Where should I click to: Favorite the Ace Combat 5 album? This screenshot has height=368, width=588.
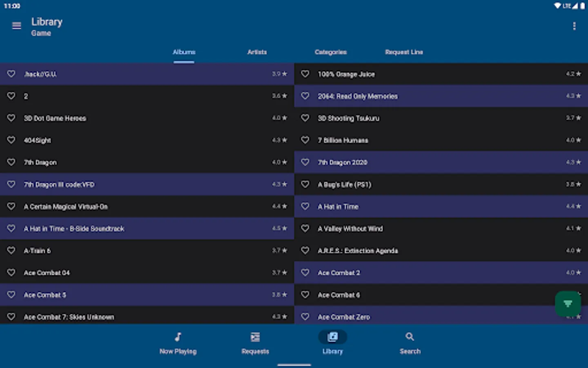[x=11, y=295]
